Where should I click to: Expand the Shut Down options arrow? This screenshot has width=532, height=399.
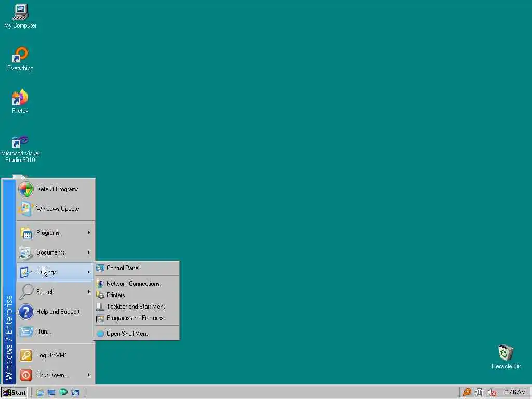point(88,375)
